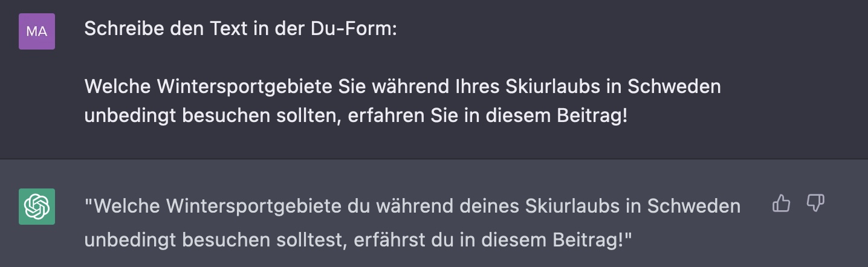Click the thumbs up icon on the response
The height and width of the screenshot is (267, 868).
click(782, 204)
